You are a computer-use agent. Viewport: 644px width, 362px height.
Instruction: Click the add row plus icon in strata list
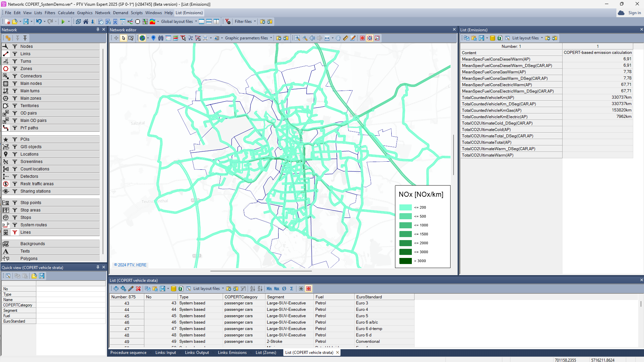click(x=116, y=289)
